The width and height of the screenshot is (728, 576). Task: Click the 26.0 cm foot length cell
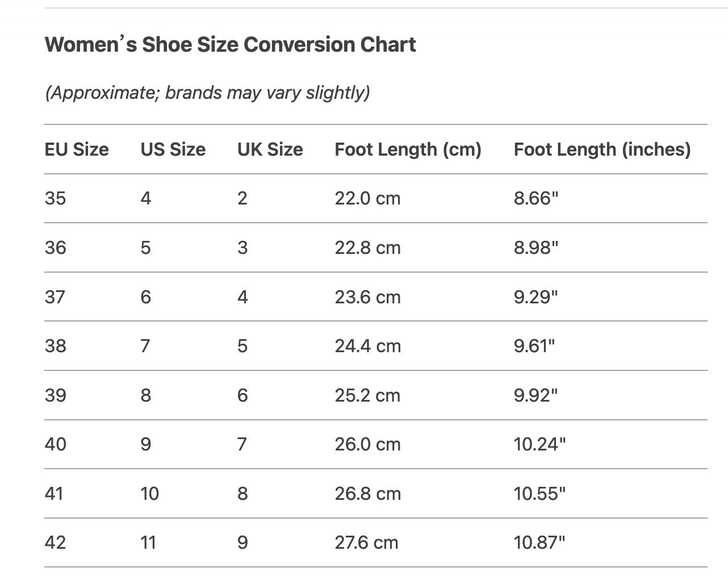click(367, 444)
